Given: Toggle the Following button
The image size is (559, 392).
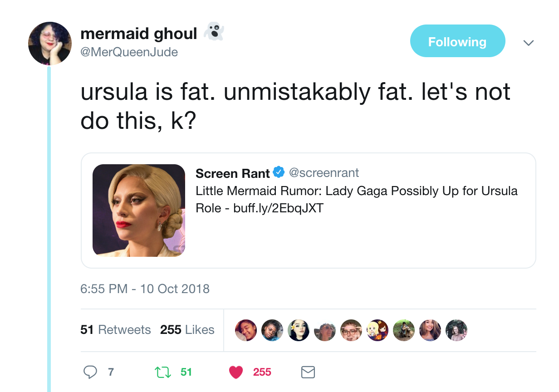Looking at the screenshot, I should coord(457,41).
